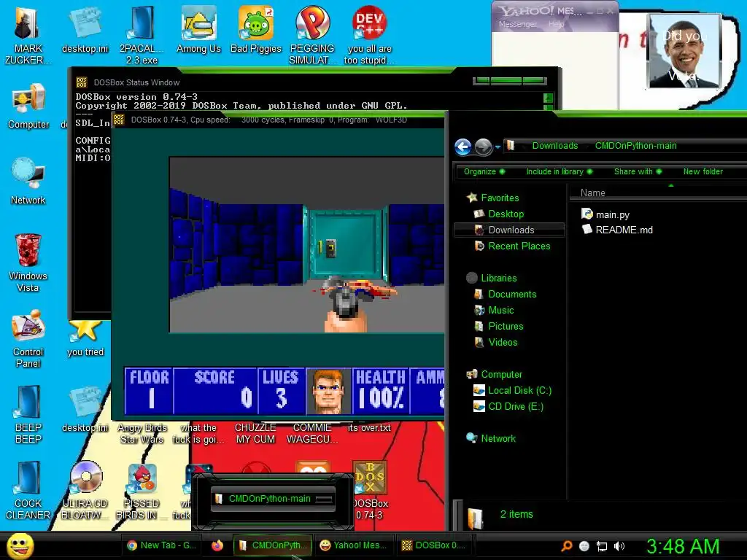Click the New folder button
This screenshot has height=560, width=747.
[x=703, y=171]
